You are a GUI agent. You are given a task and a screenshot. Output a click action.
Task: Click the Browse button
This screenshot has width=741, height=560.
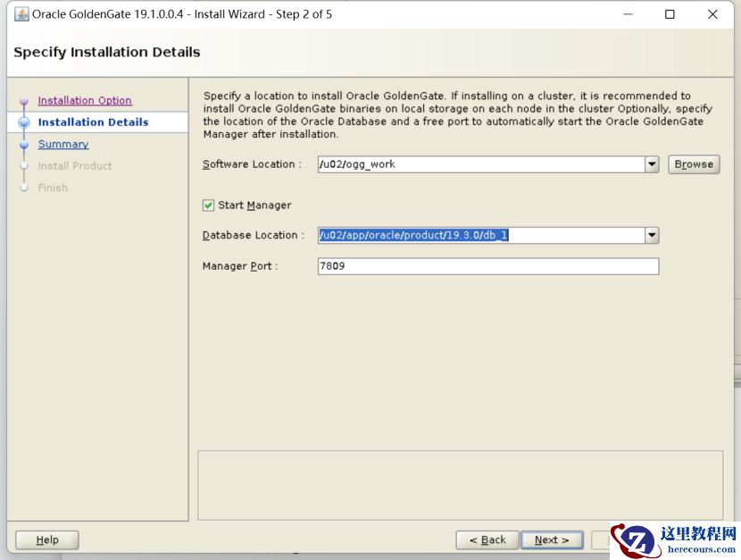[x=694, y=164]
